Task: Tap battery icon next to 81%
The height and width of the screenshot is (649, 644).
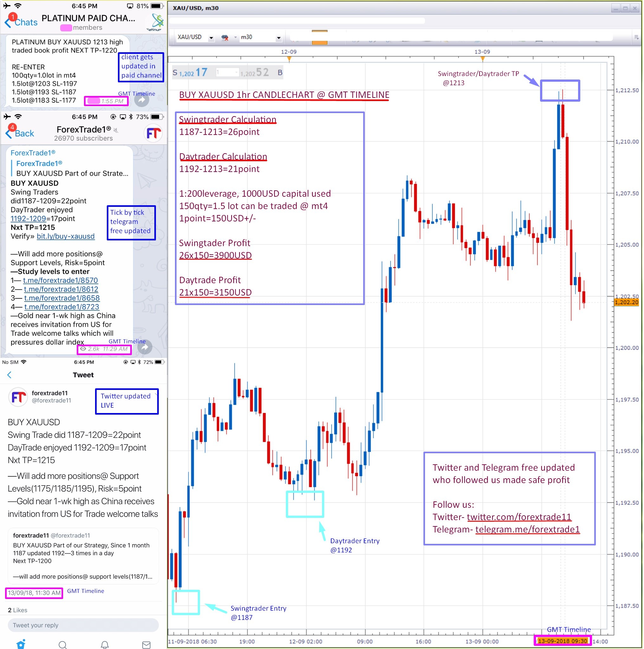Action: 157,6
